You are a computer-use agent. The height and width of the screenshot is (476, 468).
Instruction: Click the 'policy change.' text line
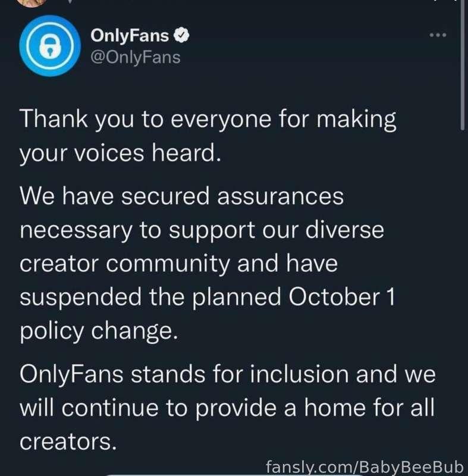coord(99,331)
